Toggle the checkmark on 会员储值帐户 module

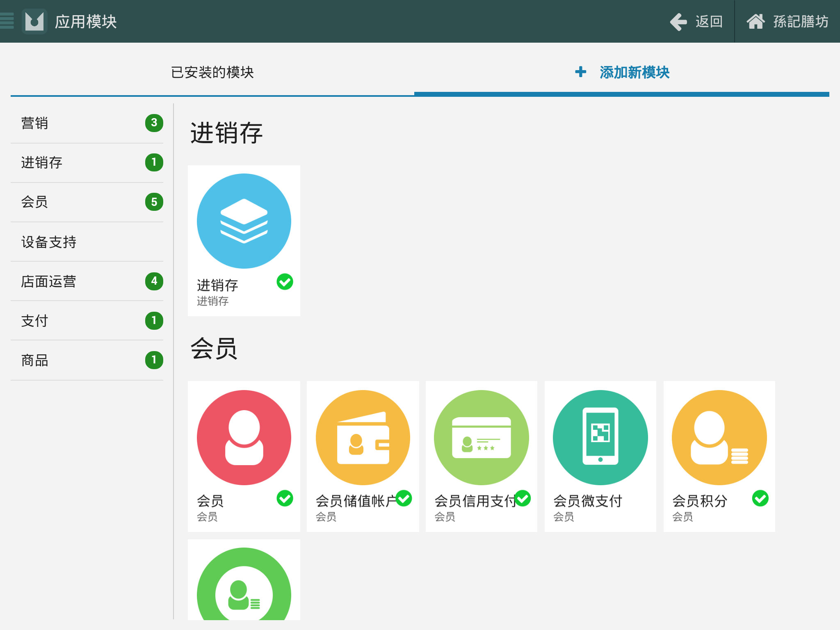(404, 498)
